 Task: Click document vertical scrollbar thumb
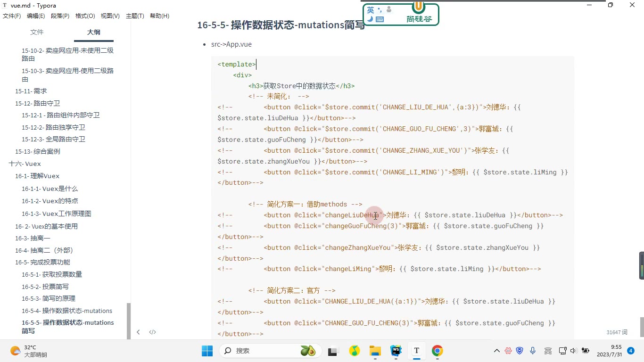(x=642, y=328)
